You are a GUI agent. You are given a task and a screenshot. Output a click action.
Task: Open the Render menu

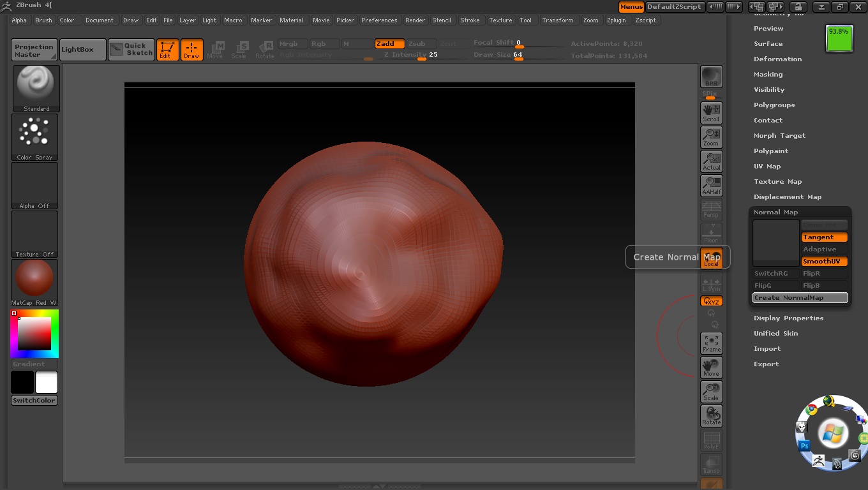415,20
